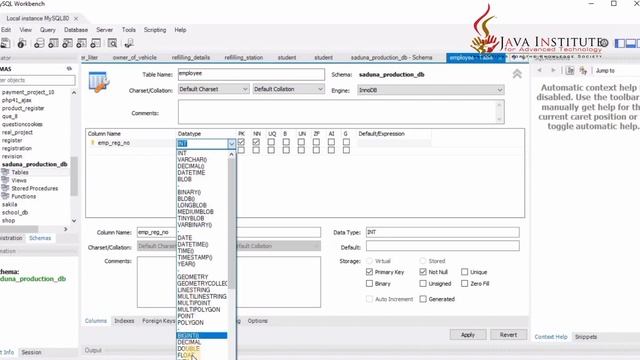Choose DOUBLE from the datatype list
The height and width of the screenshot is (360, 640).
pos(189,349)
